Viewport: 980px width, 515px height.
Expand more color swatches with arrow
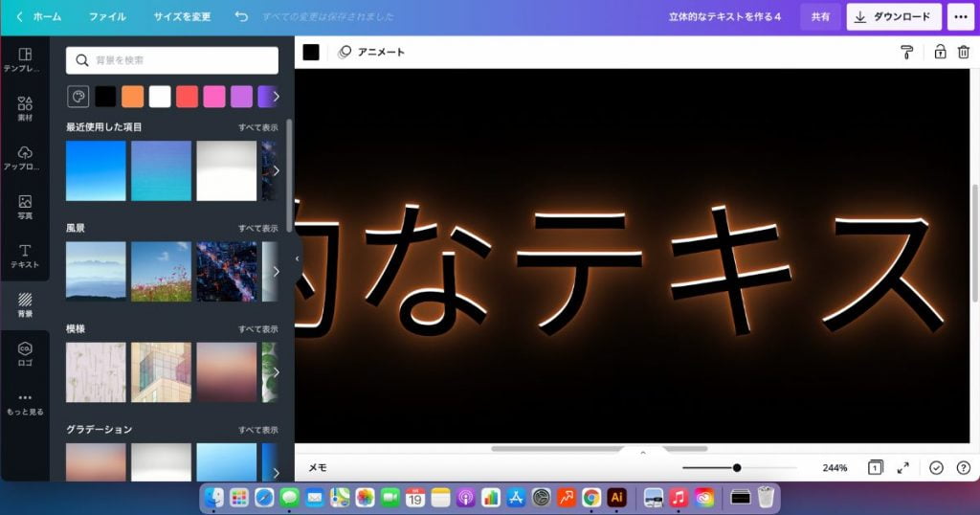[276, 97]
